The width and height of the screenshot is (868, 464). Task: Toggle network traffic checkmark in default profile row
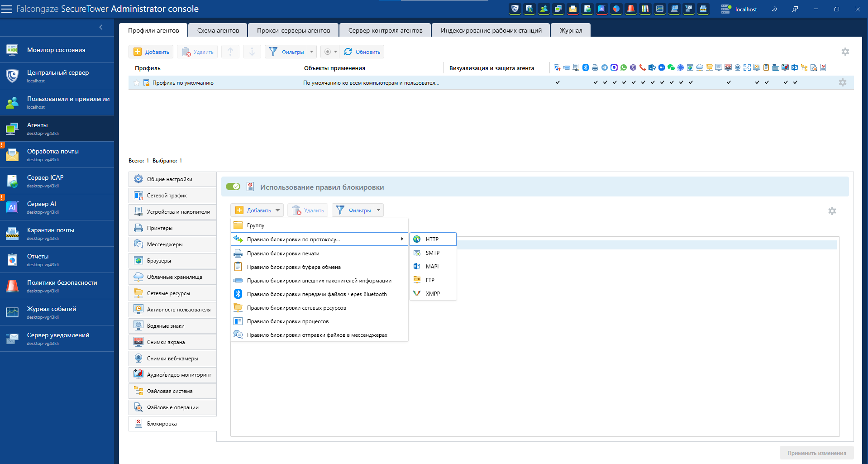click(558, 82)
